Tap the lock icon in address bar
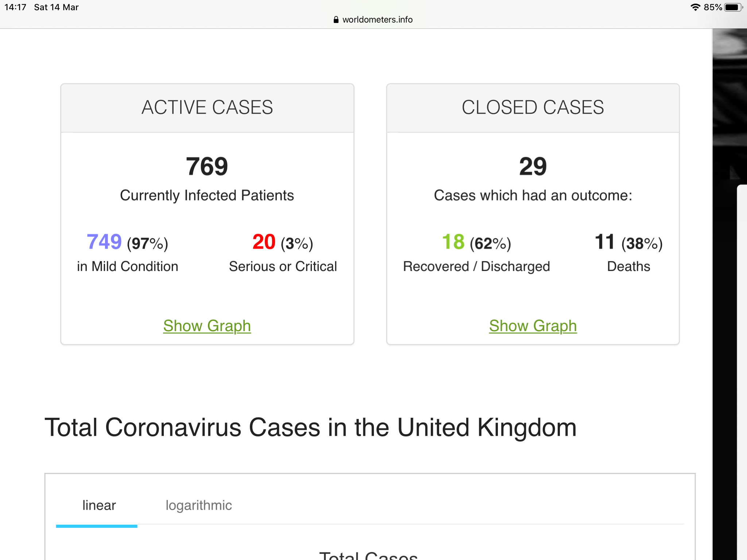 pos(336,20)
